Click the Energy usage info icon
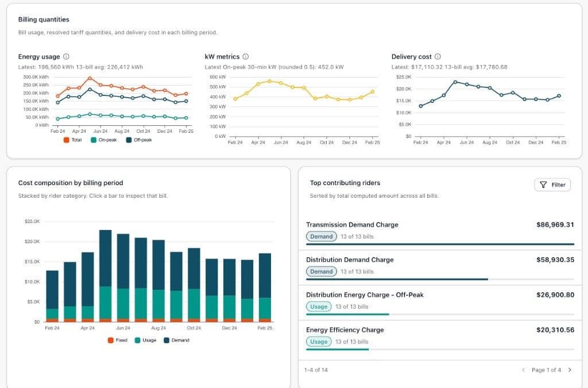588x388 pixels. (x=66, y=57)
